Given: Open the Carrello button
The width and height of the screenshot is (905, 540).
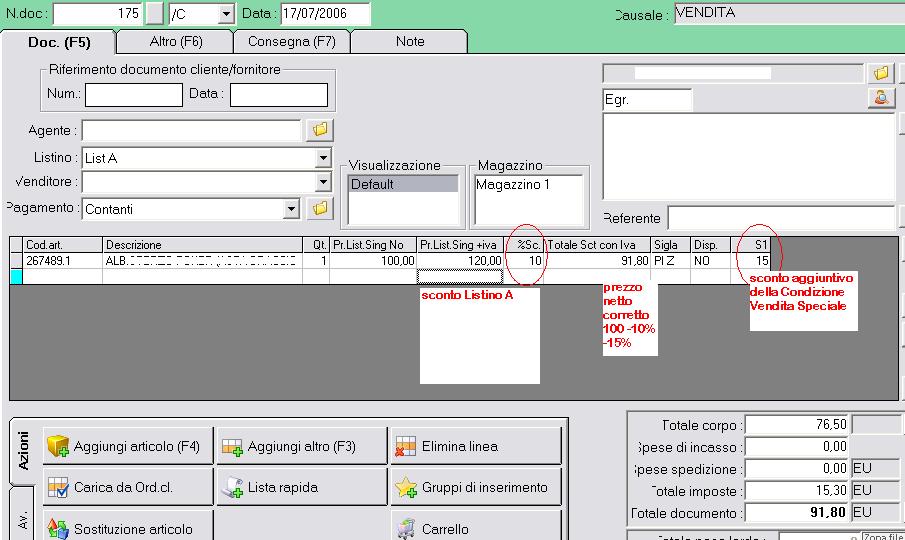Looking at the screenshot, I should click(476, 526).
